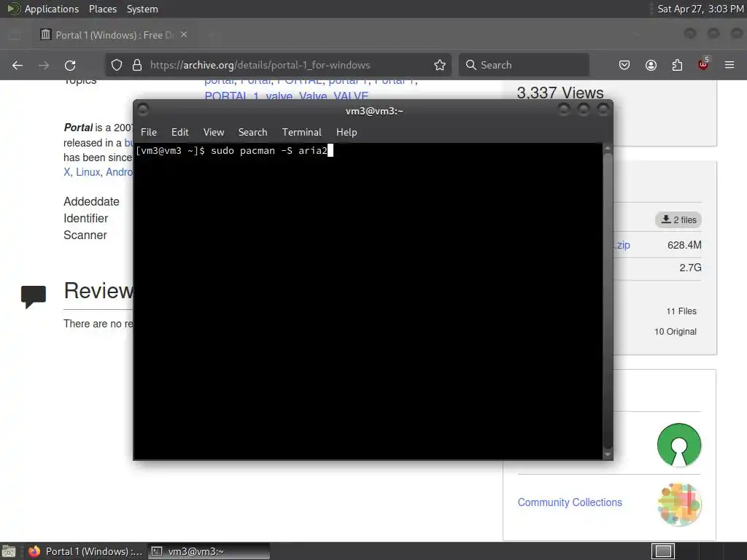
Task: Open the extensions puzzle icon
Action: point(677,65)
